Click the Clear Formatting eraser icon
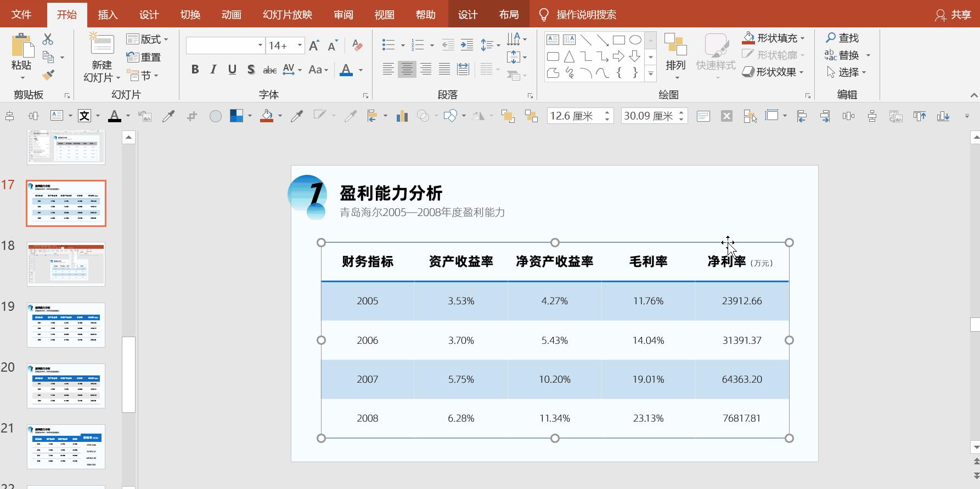The height and width of the screenshot is (489, 980). [x=357, y=46]
